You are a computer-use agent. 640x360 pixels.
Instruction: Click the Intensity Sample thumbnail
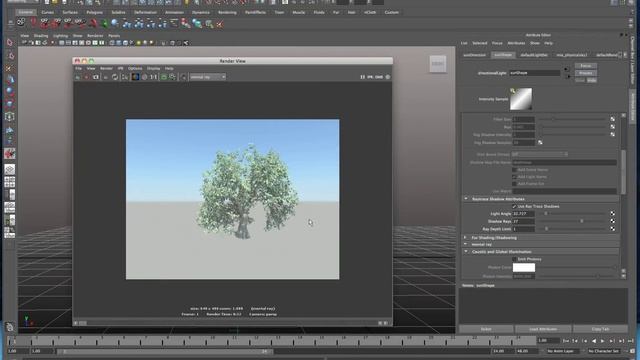point(521,99)
